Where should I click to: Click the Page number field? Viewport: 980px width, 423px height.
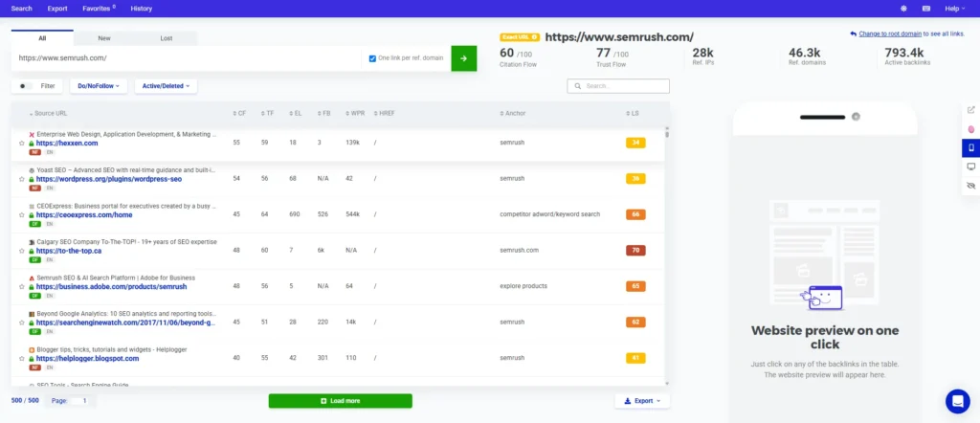(84, 401)
